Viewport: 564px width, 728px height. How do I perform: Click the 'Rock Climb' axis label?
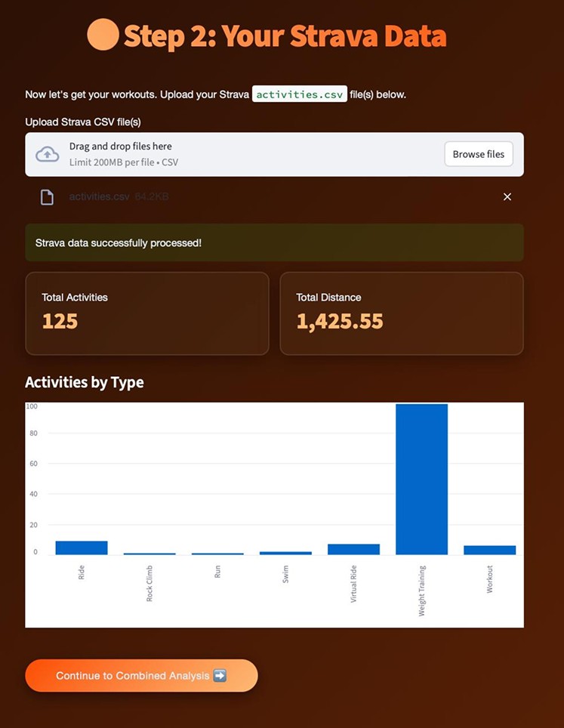coord(149,584)
